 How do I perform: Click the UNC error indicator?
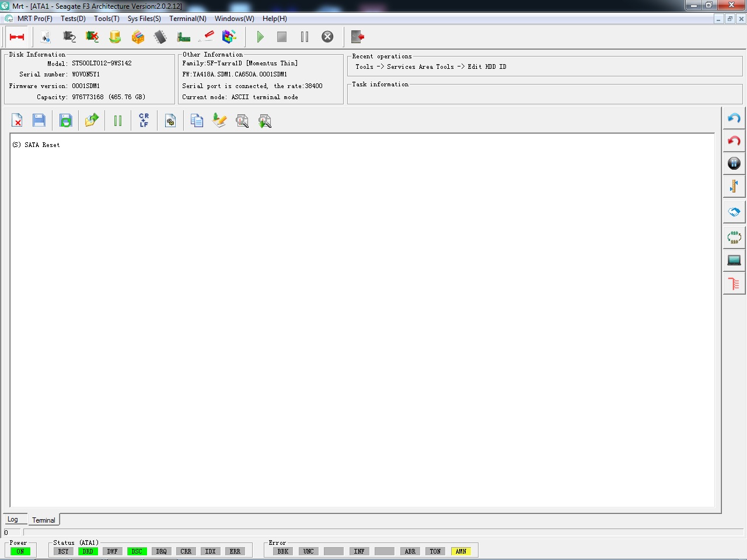309,551
